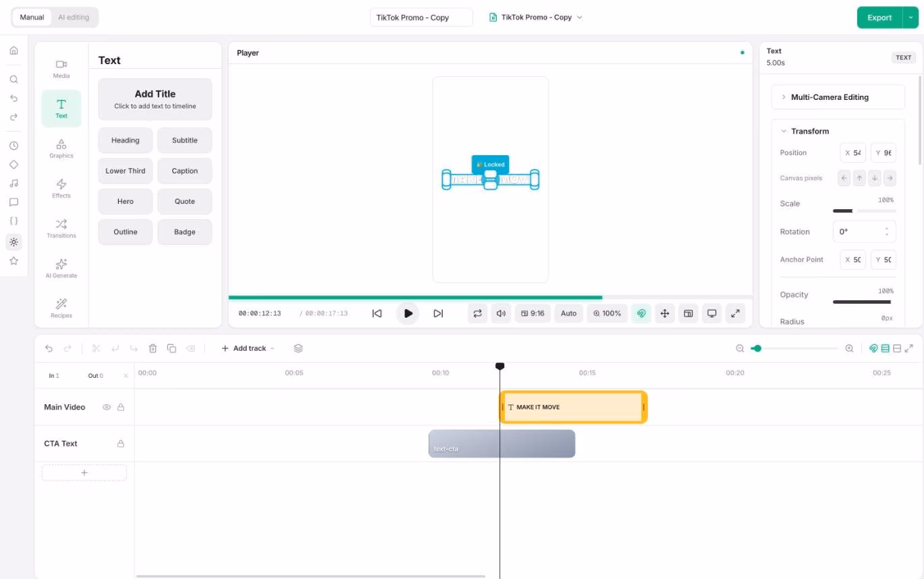The height and width of the screenshot is (579, 924).
Task: Open the AI Generate panel
Action: 61,268
